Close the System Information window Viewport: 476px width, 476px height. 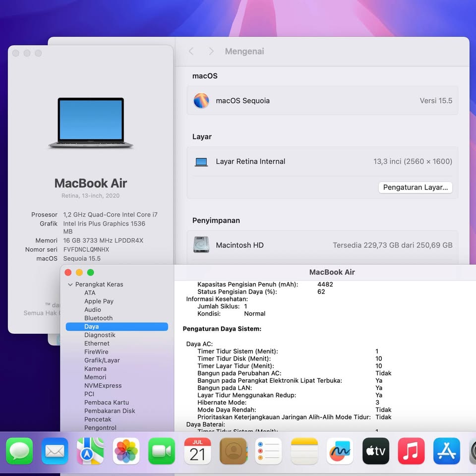68,273
